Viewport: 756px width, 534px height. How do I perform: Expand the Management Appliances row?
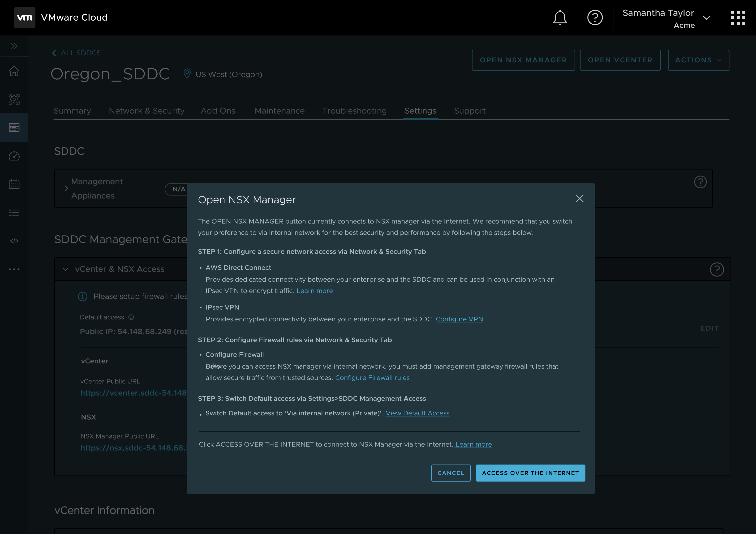(66, 188)
